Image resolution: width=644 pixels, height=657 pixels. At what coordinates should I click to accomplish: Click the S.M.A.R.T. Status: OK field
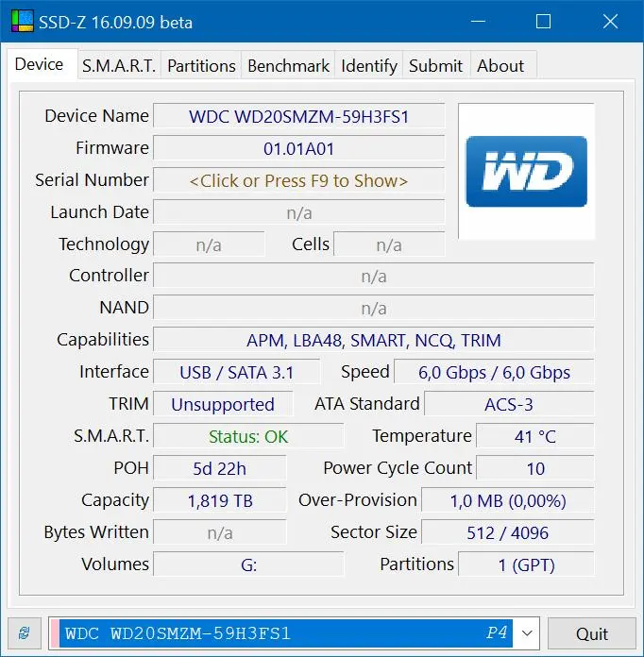[248, 436]
